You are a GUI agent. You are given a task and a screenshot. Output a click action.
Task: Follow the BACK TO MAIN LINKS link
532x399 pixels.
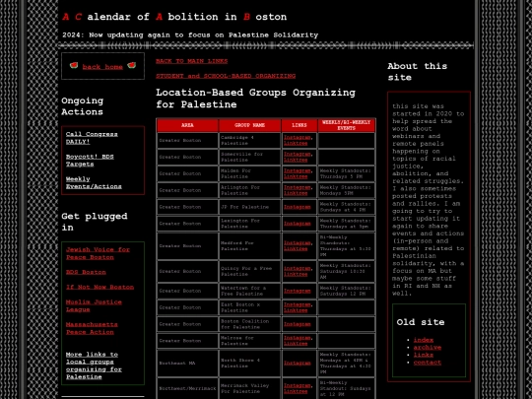(x=192, y=61)
